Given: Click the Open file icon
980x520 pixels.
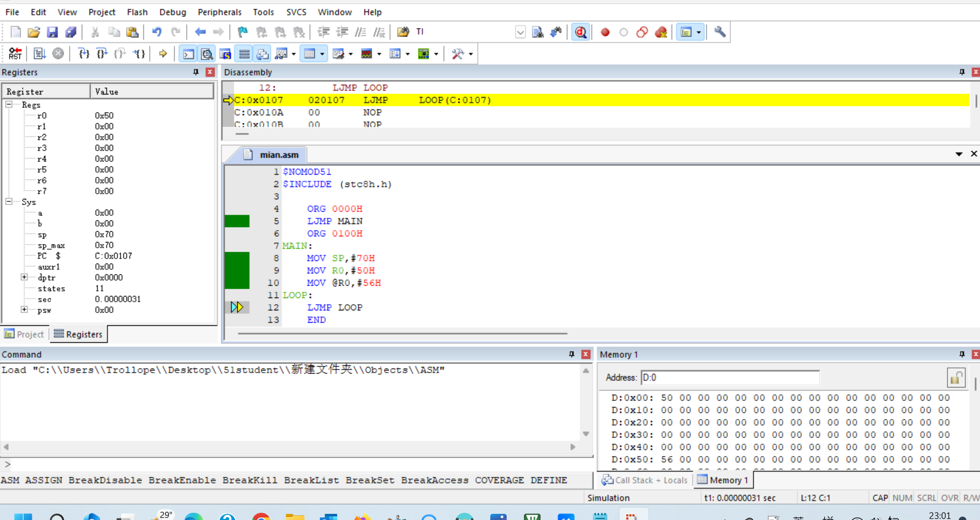Looking at the screenshot, I should [34, 32].
